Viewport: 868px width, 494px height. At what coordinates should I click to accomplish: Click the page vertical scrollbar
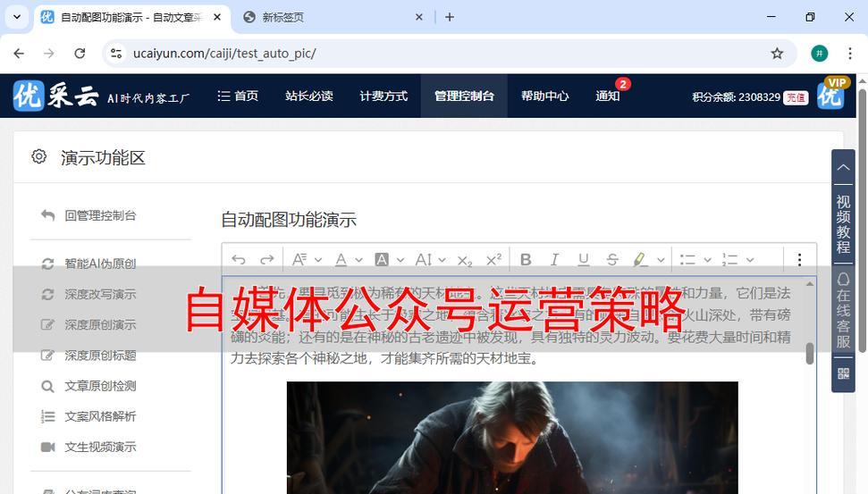click(x=863, y=222)
